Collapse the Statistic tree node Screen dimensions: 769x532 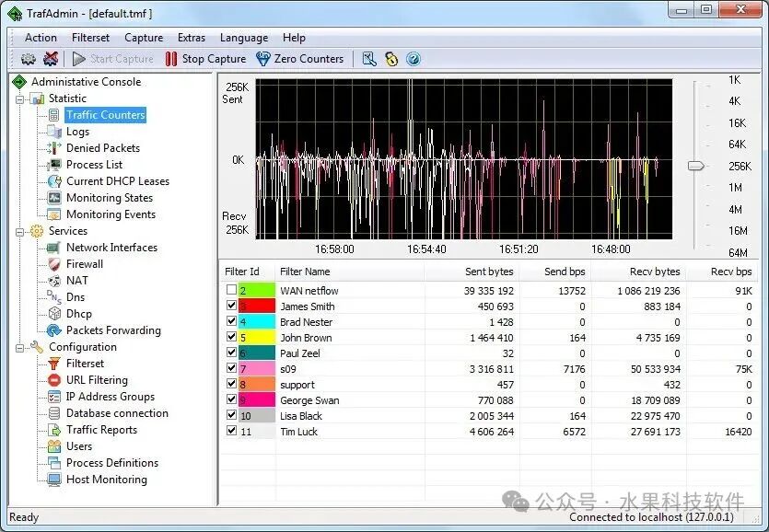point(19,98)
